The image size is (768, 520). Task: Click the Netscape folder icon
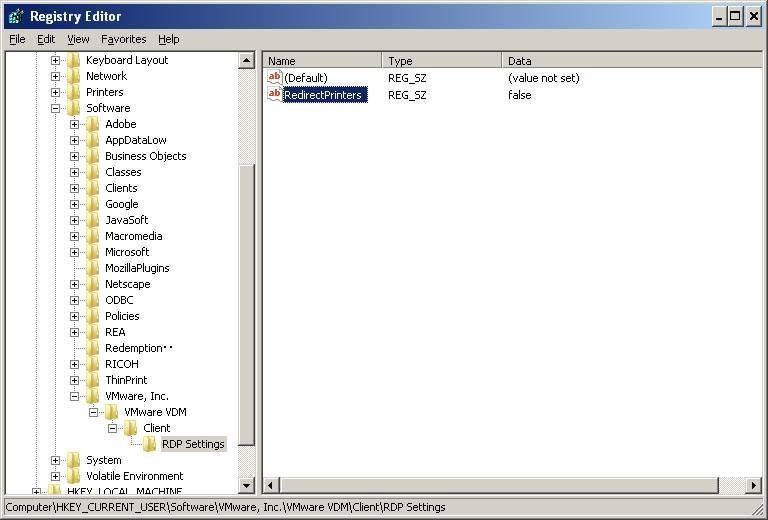93,284
